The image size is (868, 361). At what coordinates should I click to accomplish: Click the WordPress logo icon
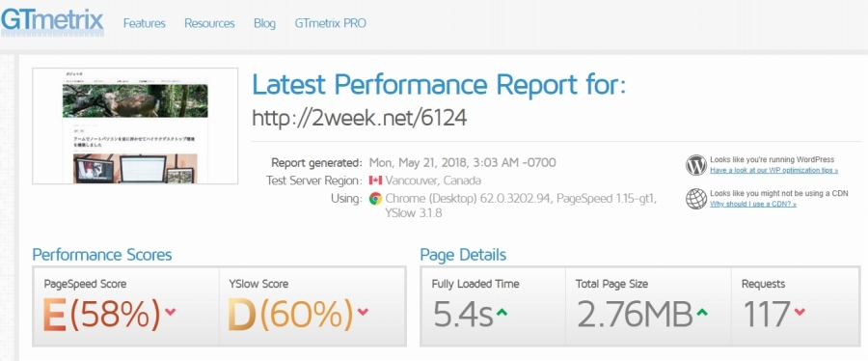tap(695, 165)
